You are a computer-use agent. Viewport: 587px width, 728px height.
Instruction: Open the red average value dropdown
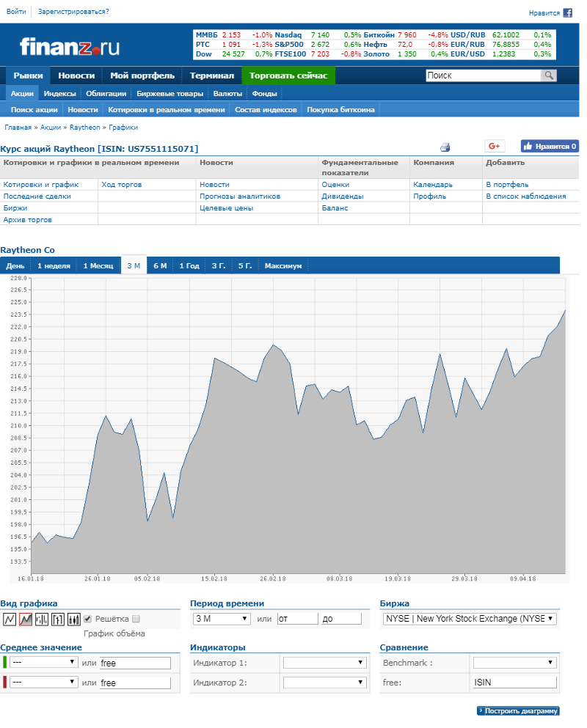(x=44, y=682)
